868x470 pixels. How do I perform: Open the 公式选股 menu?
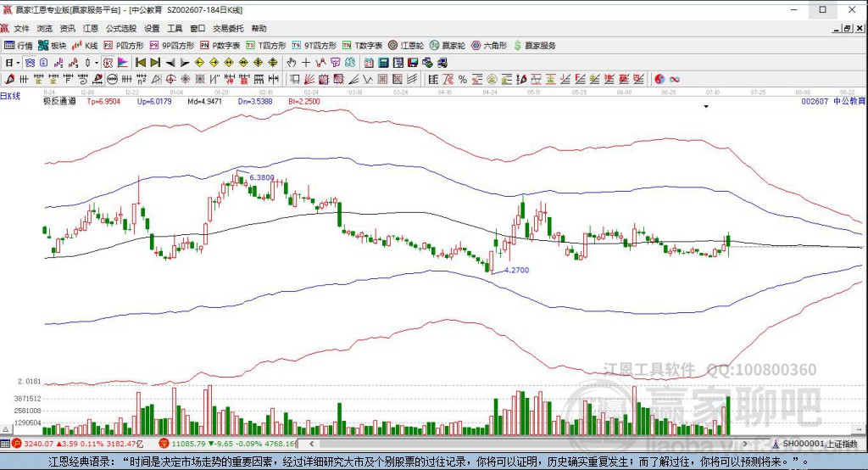[x=121, y=28]
